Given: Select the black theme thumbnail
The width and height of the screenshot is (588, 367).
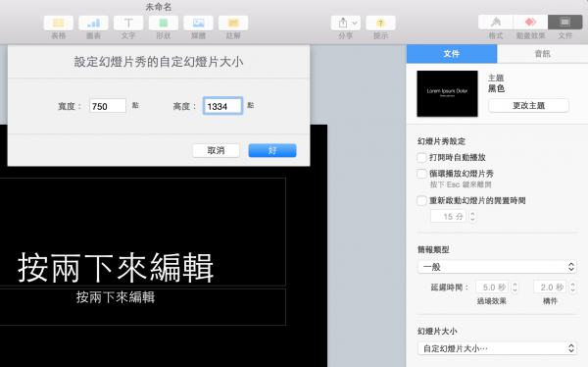Looking at the screenshot, I should (x=448, y=93).
